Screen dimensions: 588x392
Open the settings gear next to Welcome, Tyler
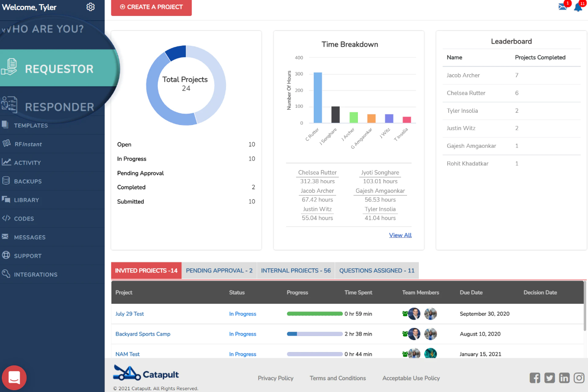(x=90, y=7)
